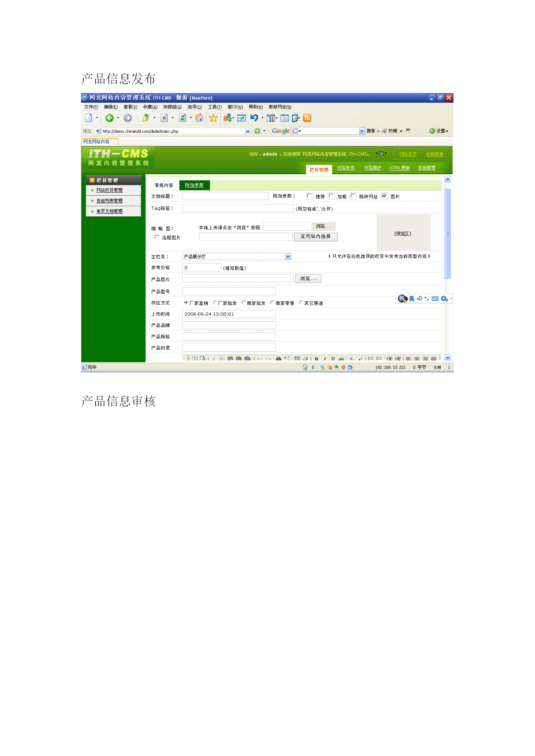Screen dimensions: 535x756
Task: Open the 设置 dropdown in toolbar
Action: coord(439,131)
